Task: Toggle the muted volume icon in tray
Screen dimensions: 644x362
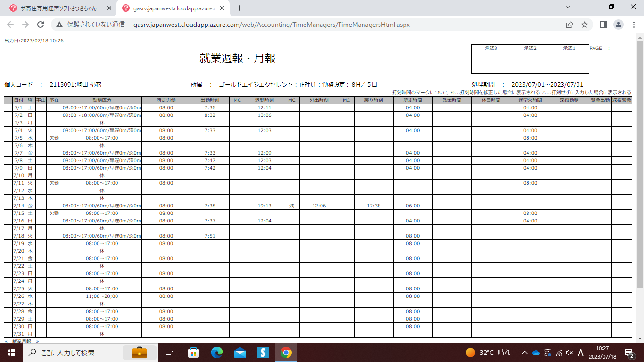Action: [569, 353]
